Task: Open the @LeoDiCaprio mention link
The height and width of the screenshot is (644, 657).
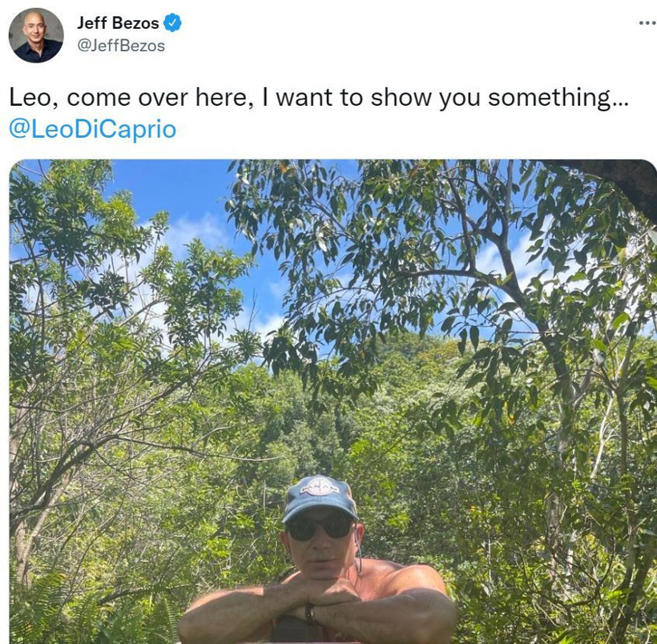Action: [93, 129]
